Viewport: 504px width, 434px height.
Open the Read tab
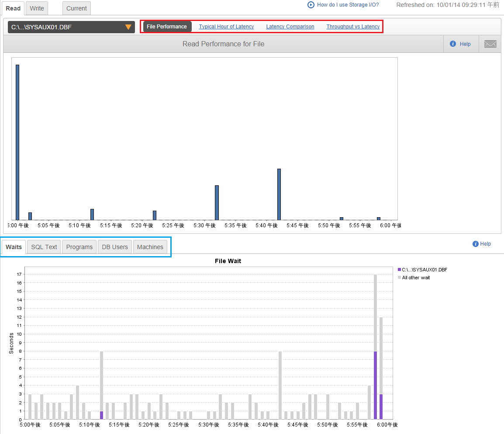[x=13, y=8]
